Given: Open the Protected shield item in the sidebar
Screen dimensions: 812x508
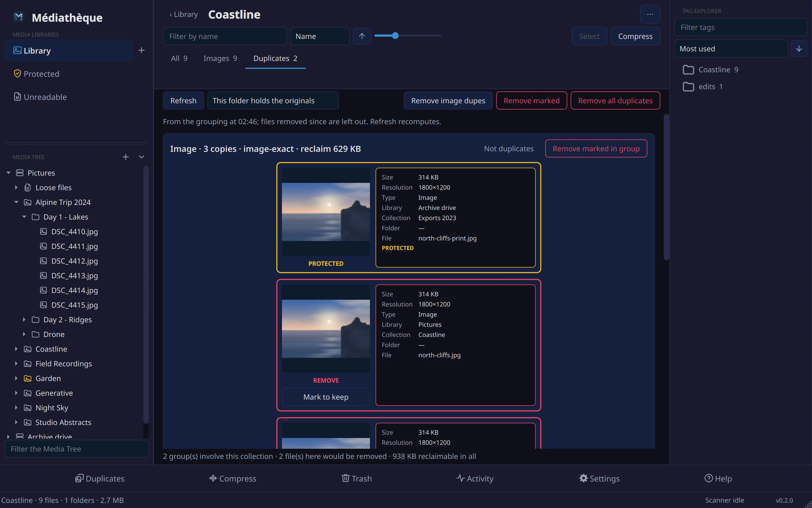Looking at the screenshot, I should pyautogui.click(x=36, y=74).
